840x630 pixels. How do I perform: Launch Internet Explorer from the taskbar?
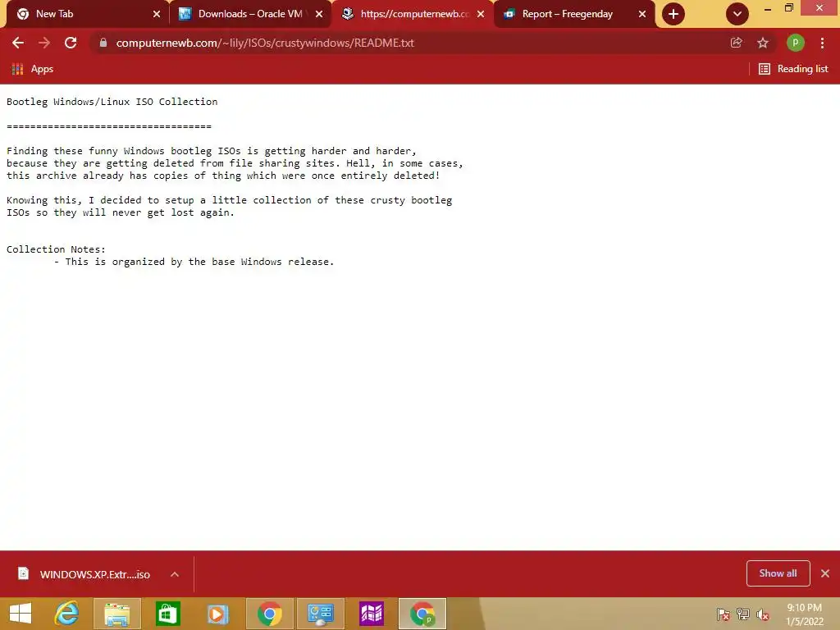pos(67,614)
